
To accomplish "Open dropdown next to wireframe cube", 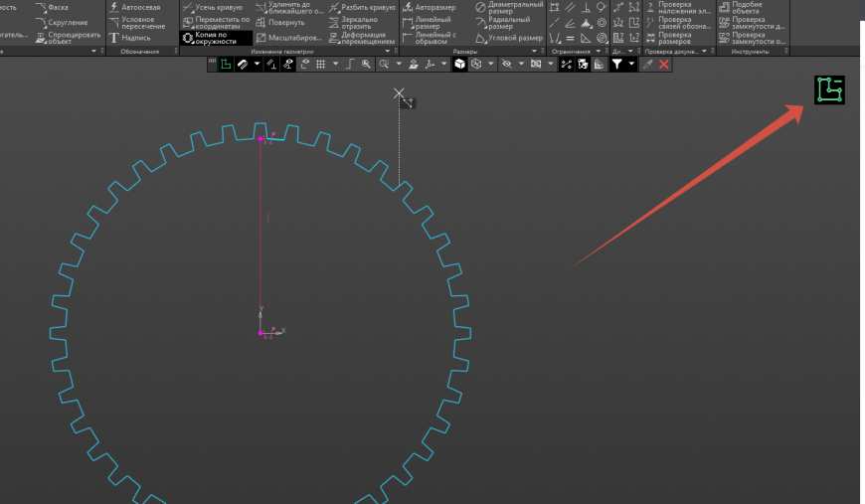I will (x=491, y=64).
